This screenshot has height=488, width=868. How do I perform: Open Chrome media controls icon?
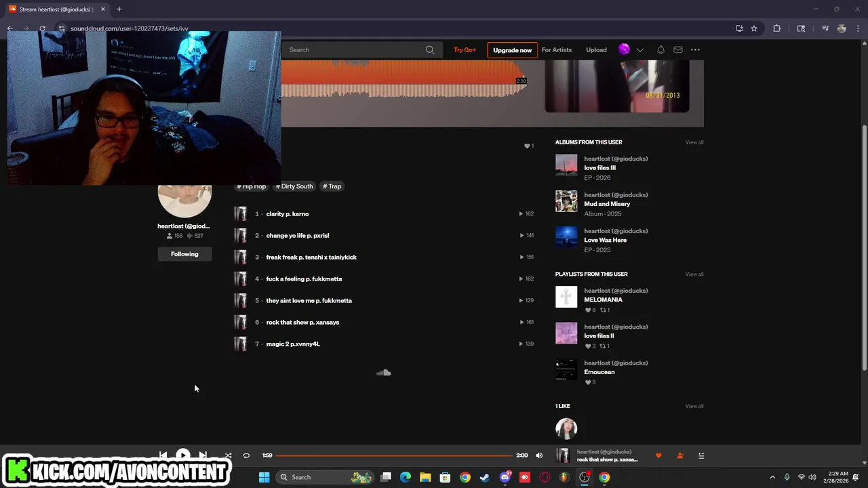pos(825,28)
